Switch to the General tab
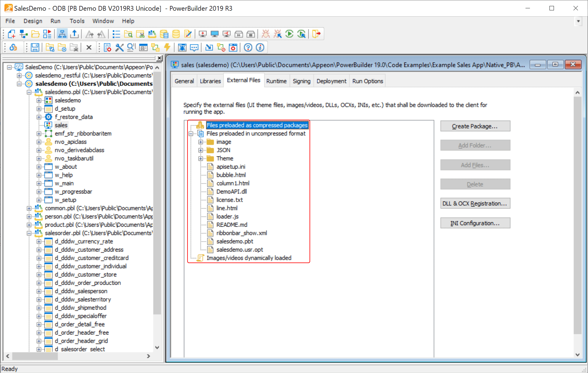 pos(184,81)
